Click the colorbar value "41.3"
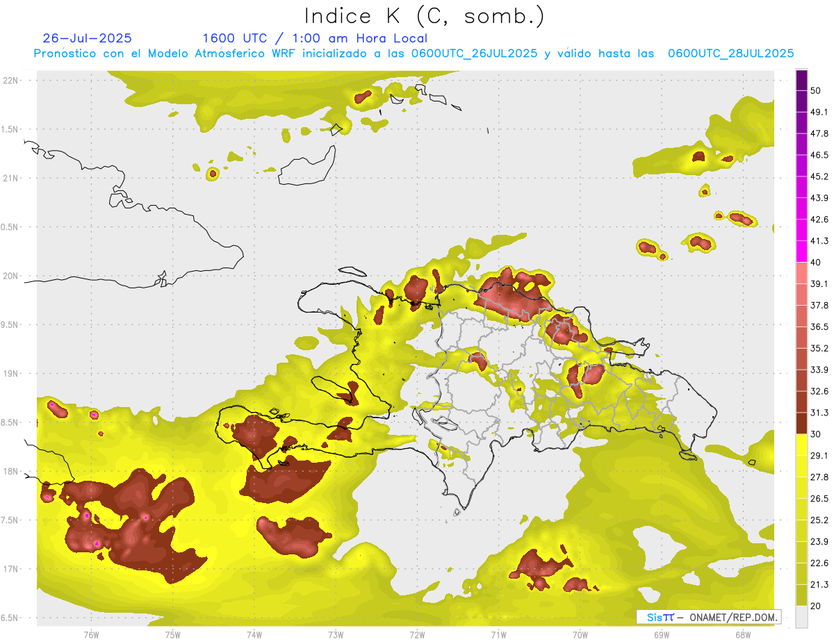Viewport: 834px width, 644px height. pos(819,241)
